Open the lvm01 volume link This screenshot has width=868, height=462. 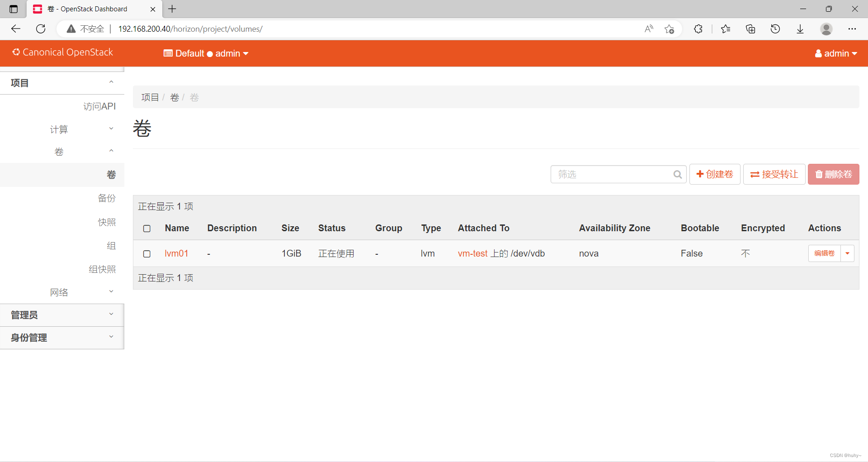[x=176, y=253]
